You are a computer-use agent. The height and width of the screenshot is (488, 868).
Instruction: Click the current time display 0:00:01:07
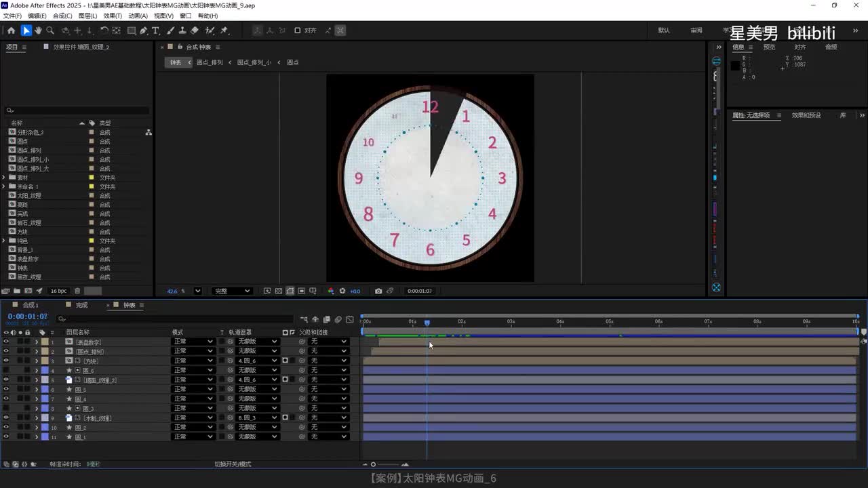point(27,317)
